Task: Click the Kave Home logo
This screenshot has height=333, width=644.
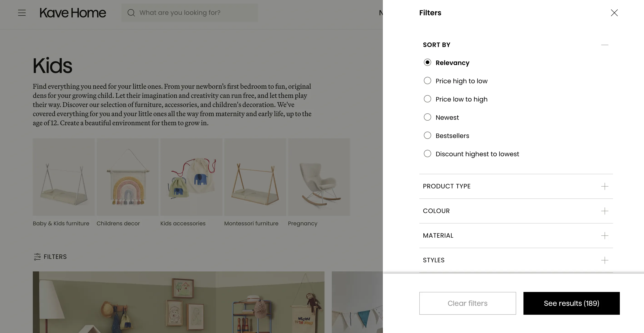Action: (73, 13)
